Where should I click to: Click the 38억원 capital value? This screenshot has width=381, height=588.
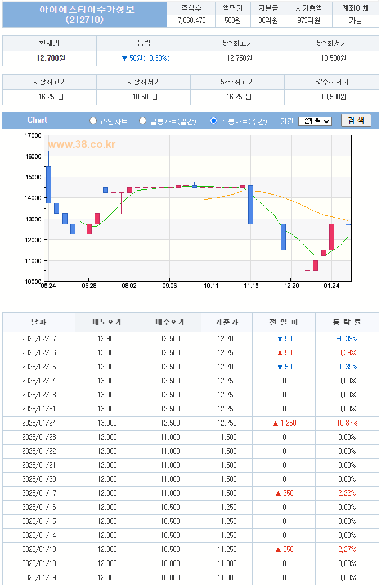coord(268,21)
